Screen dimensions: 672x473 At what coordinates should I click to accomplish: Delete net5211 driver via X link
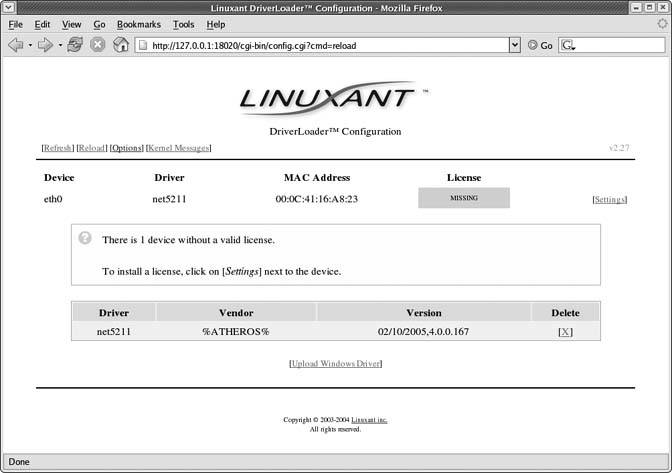565,331
